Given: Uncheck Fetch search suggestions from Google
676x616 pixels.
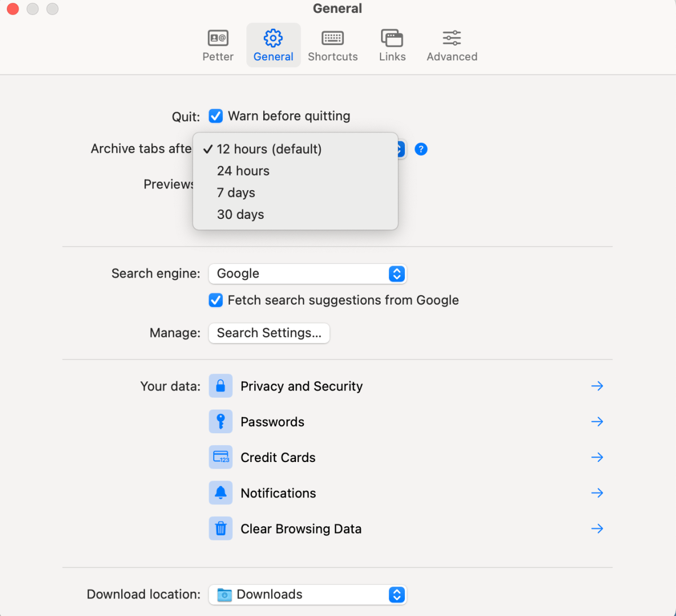Looking at the screenshot, I should pyautogui.click(x=216, y=300).
